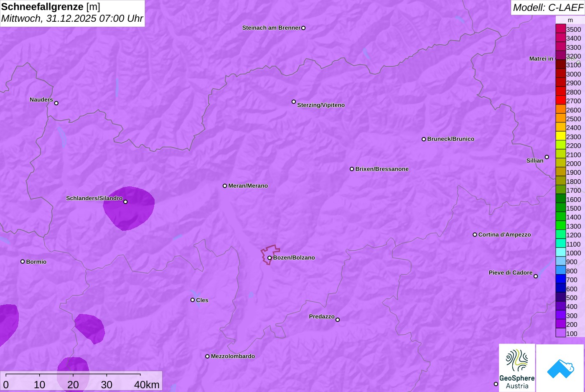The image size is (585, 392).
Task: Select the Schlanders/Silandro marker dot
Action: tap(125, 202)
